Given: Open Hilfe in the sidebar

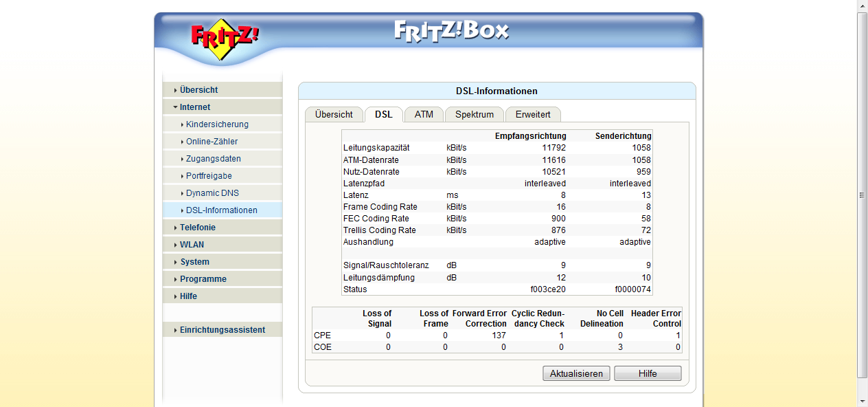Looking at the screenshot, I should [x=188, y=296].
